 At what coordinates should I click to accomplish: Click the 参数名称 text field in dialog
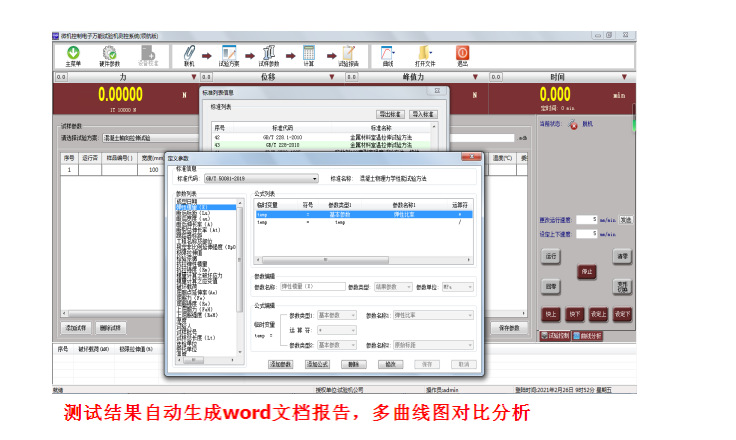313,286
